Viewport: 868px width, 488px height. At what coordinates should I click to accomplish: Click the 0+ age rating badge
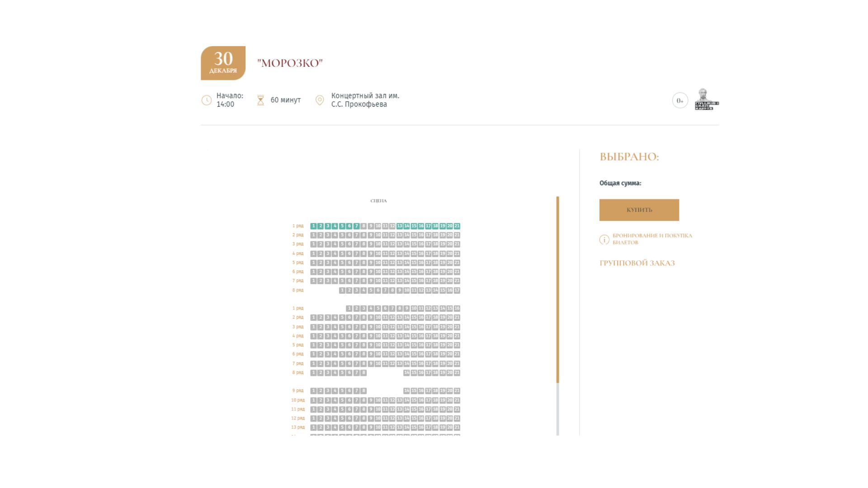(x=679, y=100)
